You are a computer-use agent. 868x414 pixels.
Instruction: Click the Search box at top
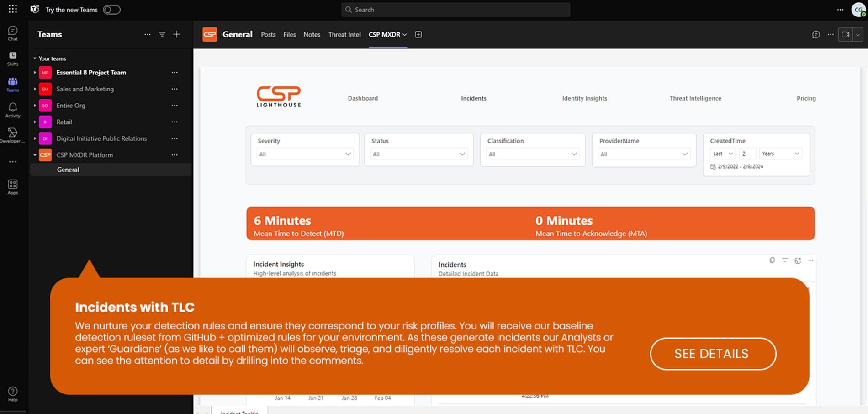click(x=455, y=10)
